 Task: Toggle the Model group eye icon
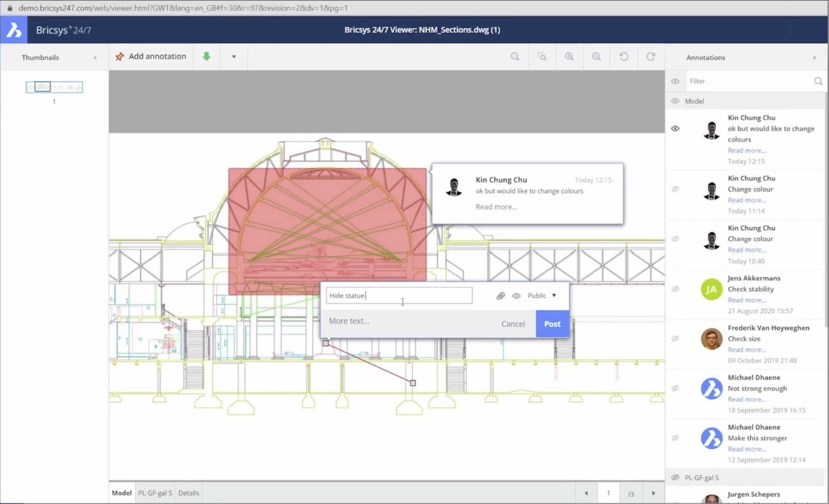coord(675,101)
